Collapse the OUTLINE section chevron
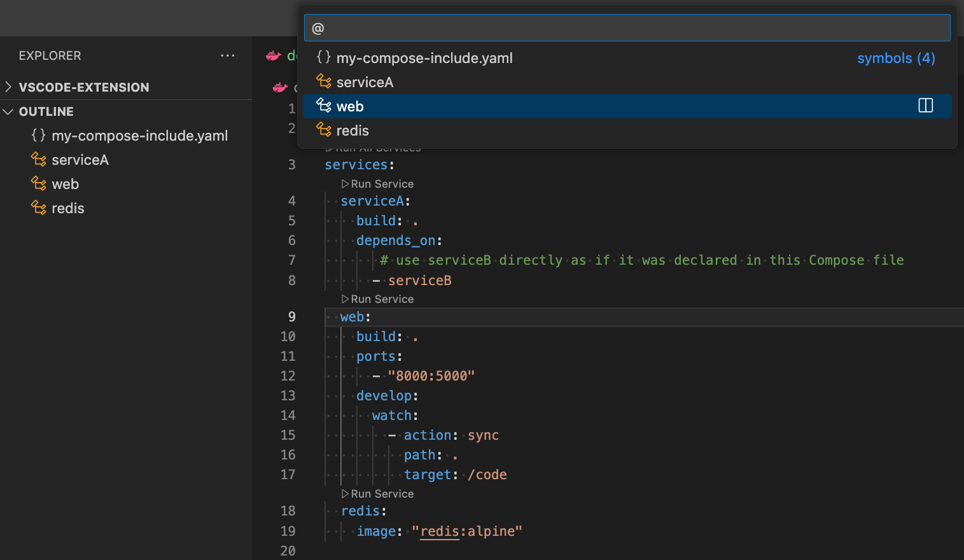964x560 pixels. 9,111
